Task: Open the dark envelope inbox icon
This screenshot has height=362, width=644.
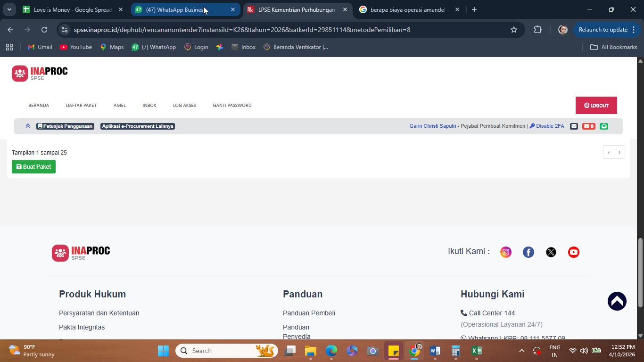Action: (x=574, y=126)
